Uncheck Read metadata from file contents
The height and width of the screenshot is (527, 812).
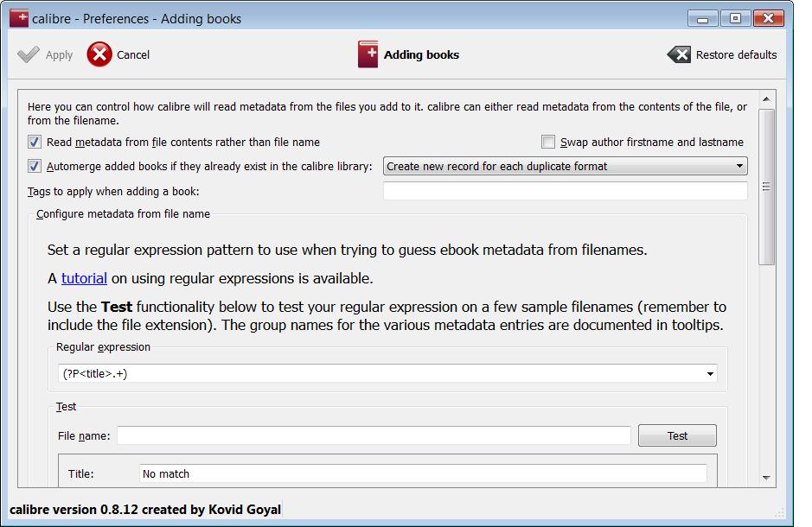click(x=35, y=142)
